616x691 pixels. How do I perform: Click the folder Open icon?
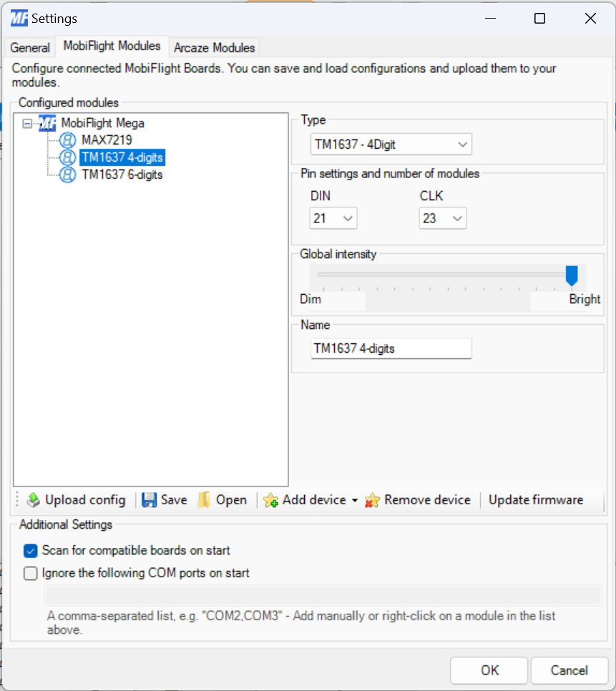pos(204,500)
